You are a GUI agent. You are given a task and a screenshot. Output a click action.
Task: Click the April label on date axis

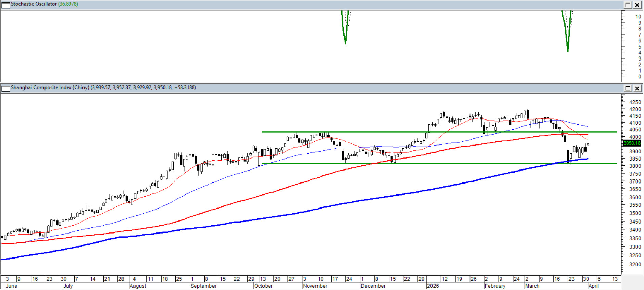tap(594, 286)
